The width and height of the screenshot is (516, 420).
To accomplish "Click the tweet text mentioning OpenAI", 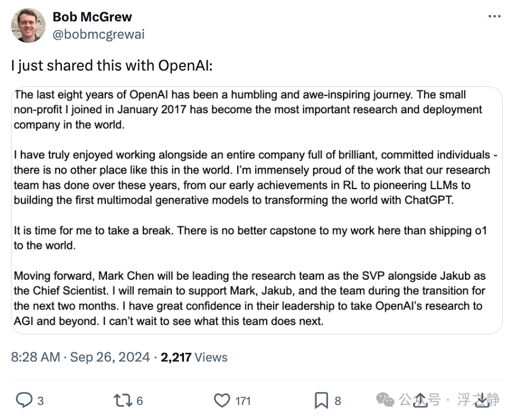I will (x=112, y=65).
